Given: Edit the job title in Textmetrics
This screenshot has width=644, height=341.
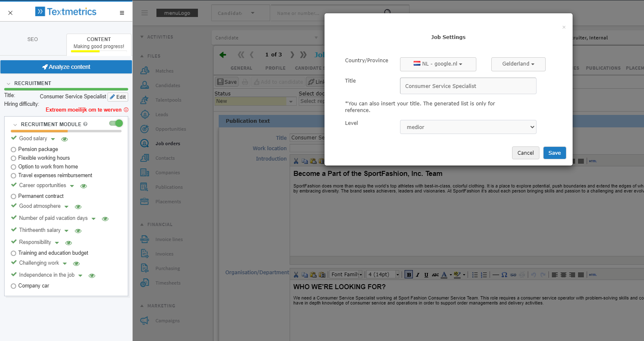Looking at the screenshot, I should pos(118,97).
